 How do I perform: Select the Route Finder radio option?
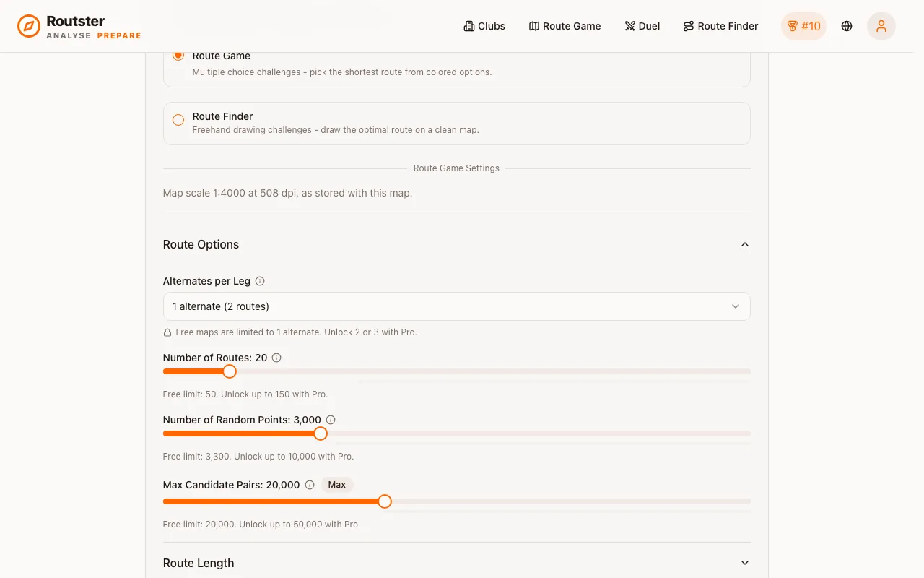[x=178, y=120]
